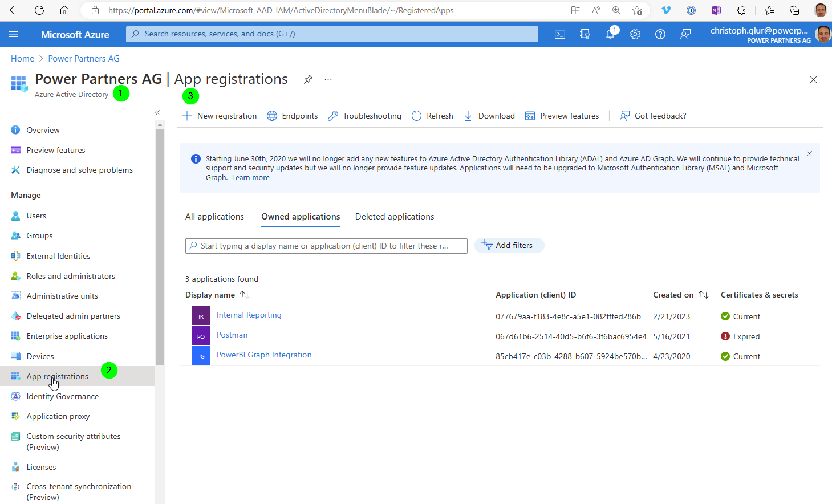Open the Cloud Shell icon in header

pos(560,34)
